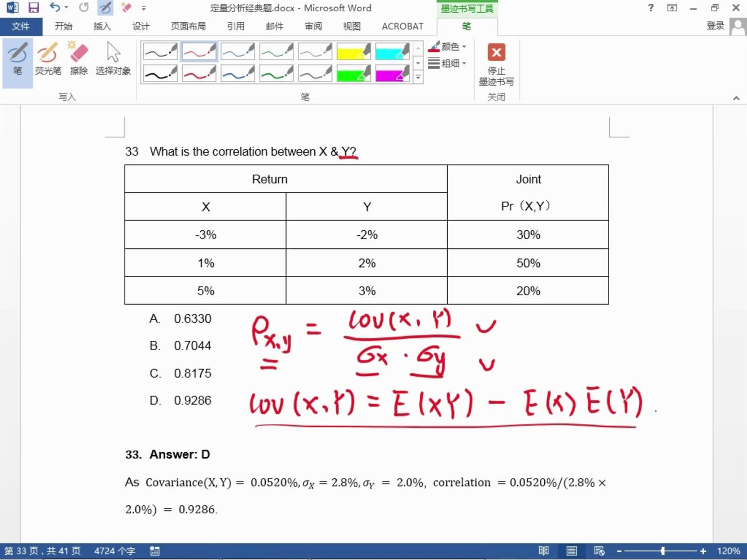The image size is (747, 560).
Task: Expand the pen styles gallery
Action: click(x=418, y=77)
